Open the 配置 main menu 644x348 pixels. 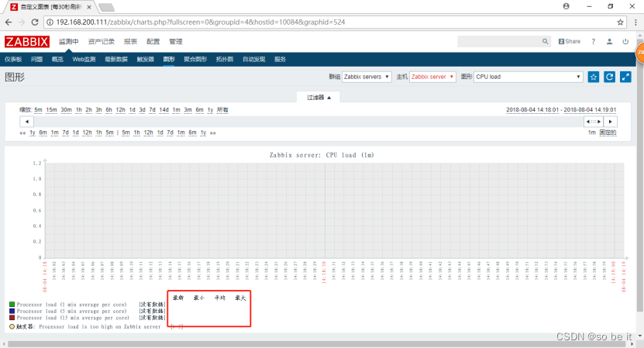pyautogui.click(x=153, y=42)
